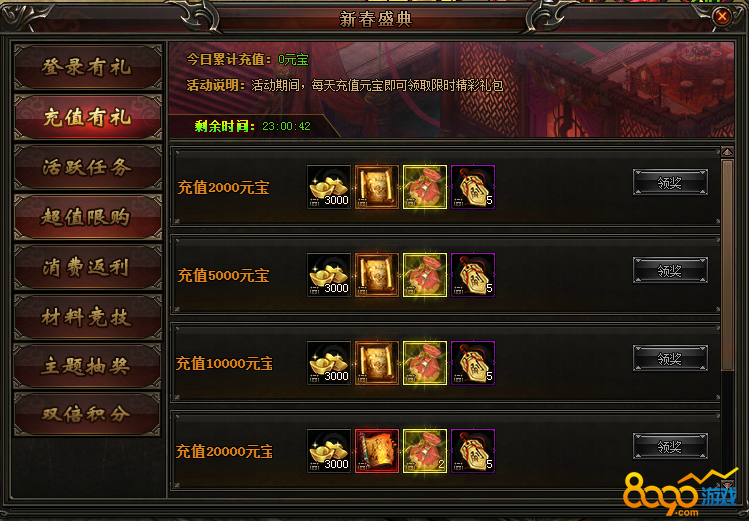Screen dimensions: 749x521
Task: Switch to the 双倍积分 tab
Action: 88,414
